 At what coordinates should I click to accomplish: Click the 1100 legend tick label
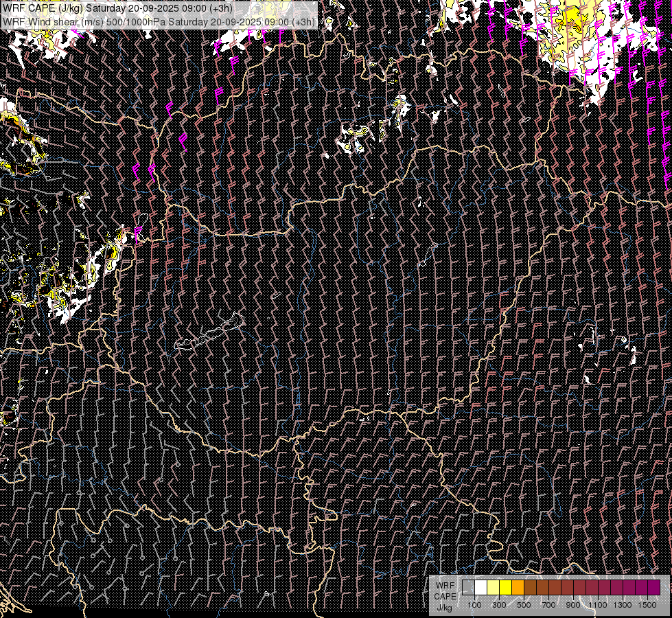coord(598,605)
